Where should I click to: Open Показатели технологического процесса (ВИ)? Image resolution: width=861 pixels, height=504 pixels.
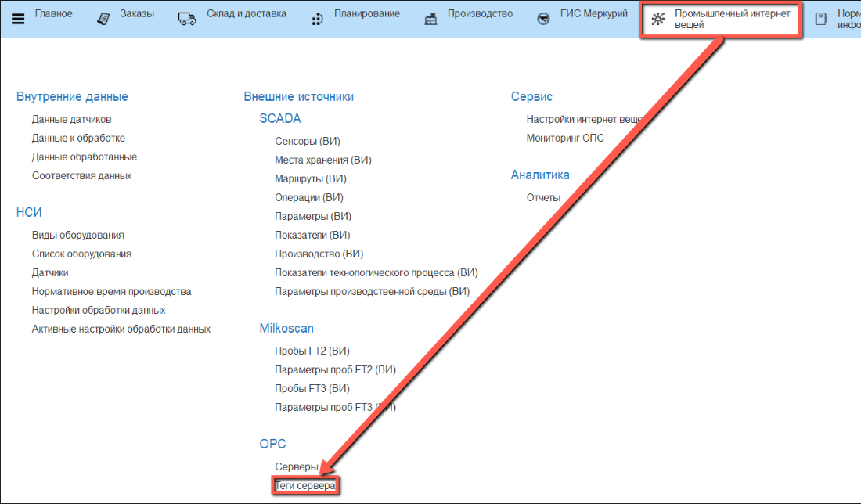[376, 273]
